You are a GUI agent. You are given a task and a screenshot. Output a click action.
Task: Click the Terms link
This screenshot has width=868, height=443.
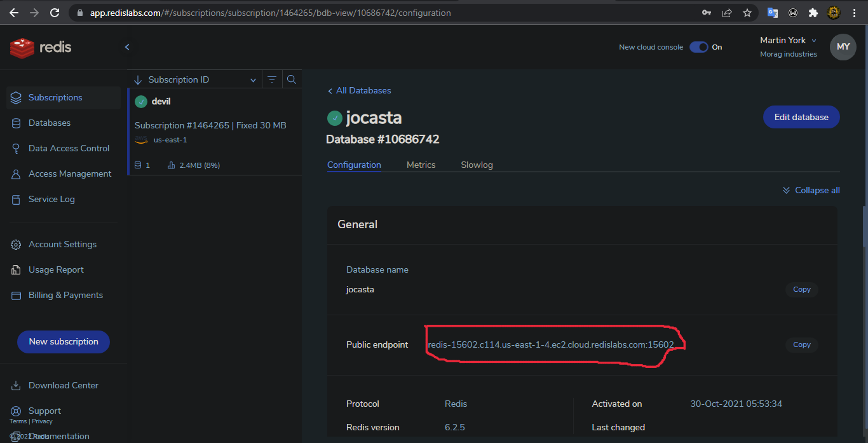18,421
